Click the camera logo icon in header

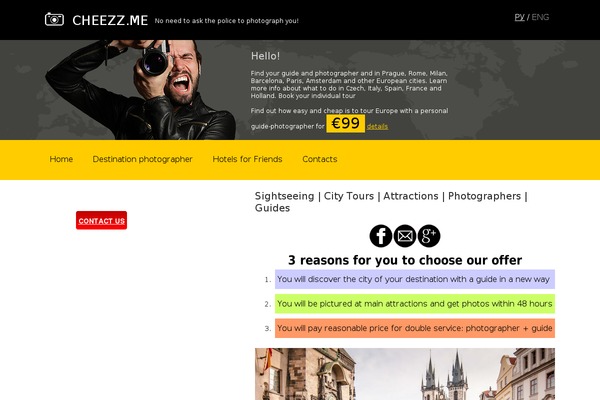54,19
